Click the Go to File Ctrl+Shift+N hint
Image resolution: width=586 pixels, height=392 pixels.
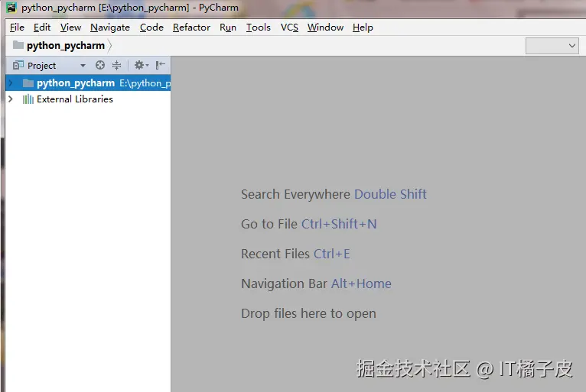[309, 224]
